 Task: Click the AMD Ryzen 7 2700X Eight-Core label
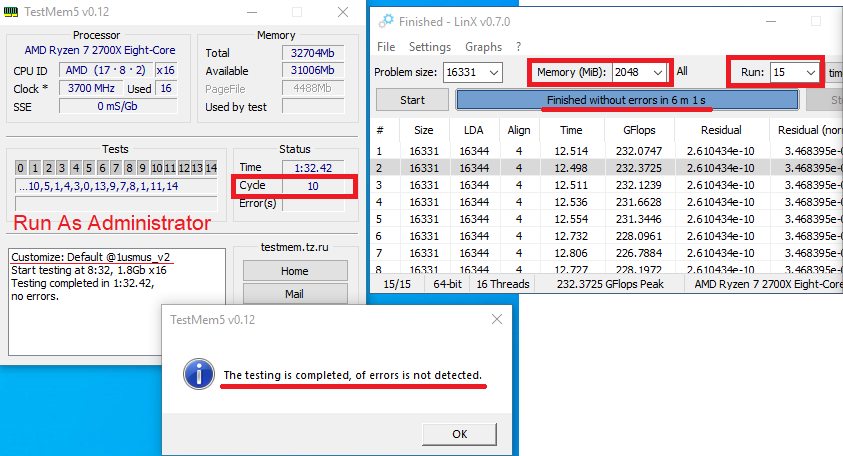pyautogui.click(x=100, y=50)
